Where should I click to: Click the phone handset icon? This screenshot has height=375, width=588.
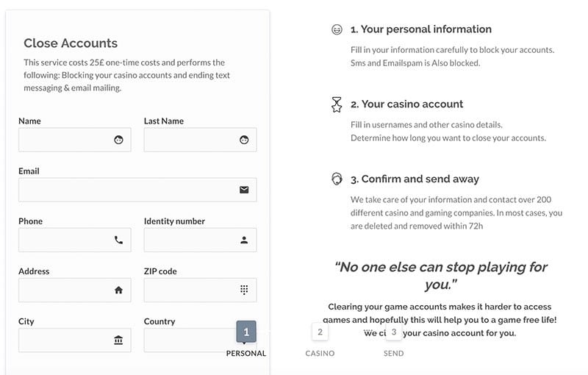119,240
